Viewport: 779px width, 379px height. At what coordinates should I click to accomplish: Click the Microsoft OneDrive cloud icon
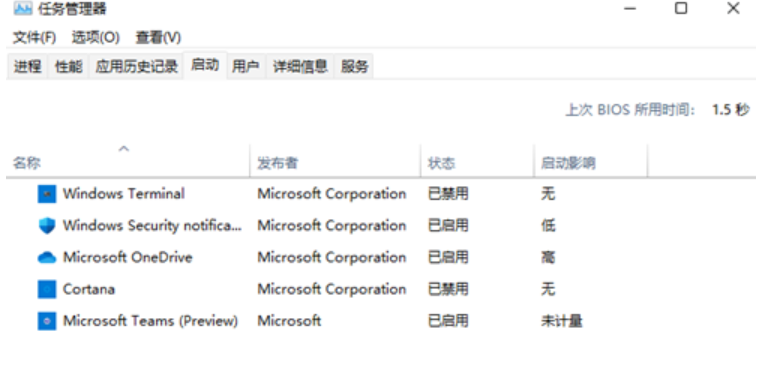pyautogui.click(x=47, y=257)
